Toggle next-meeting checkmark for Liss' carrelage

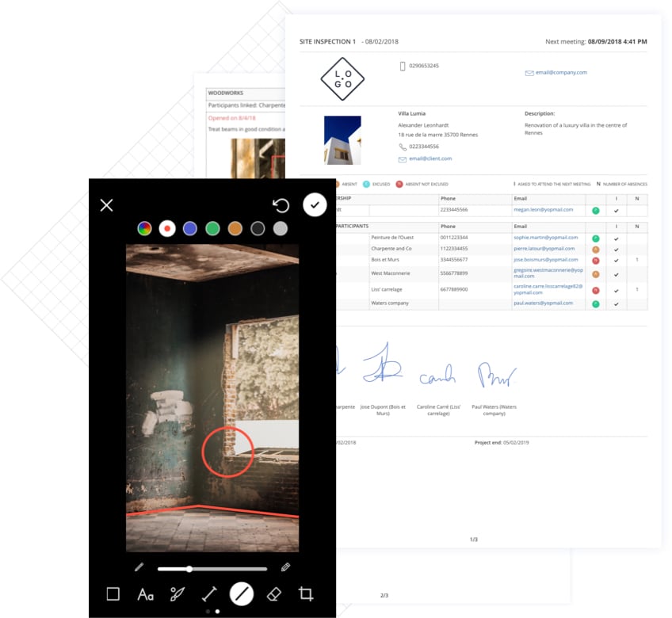(x=617, y=291)
